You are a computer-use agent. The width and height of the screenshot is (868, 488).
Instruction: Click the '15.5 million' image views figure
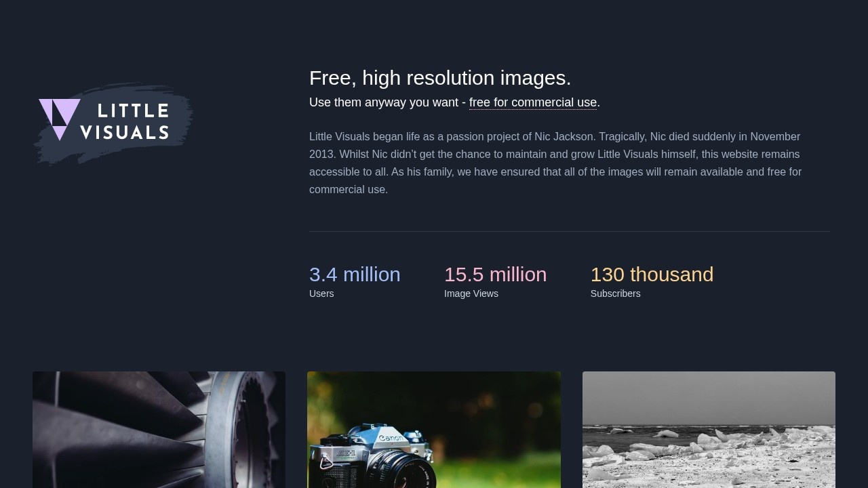point(495,274)
